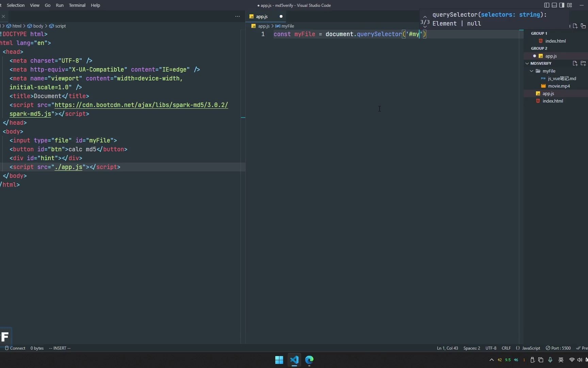Image resolution: width=588 pixels, height=368 pixels.
Task: Click unsaved dot on app.js tab
Action: 281,16
